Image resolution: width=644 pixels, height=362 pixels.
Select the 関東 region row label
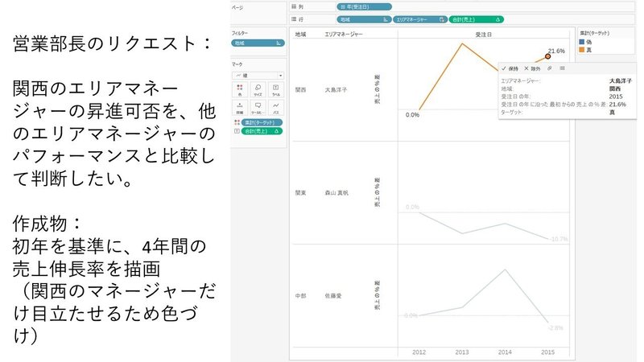(x=300, y=193)
